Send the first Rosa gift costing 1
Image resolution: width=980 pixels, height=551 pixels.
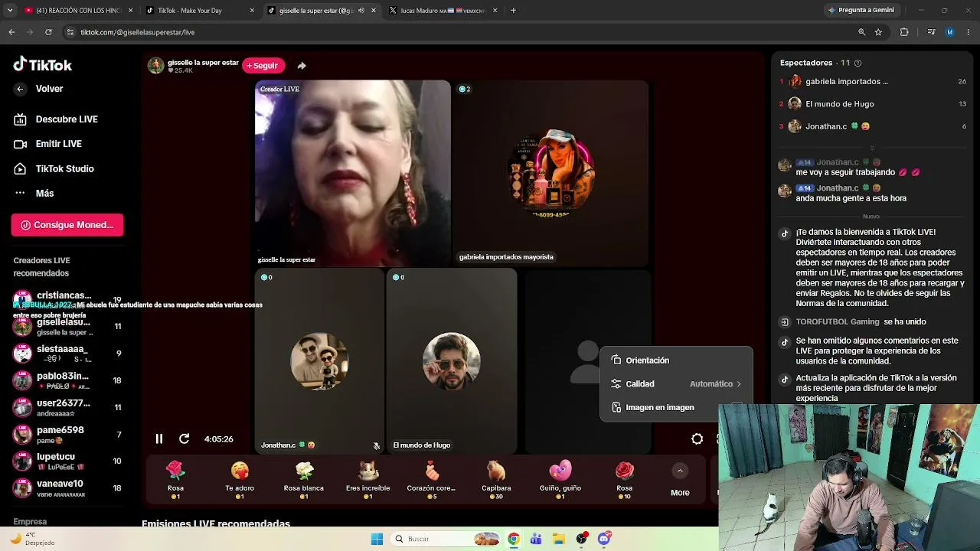tap(175, 481)
